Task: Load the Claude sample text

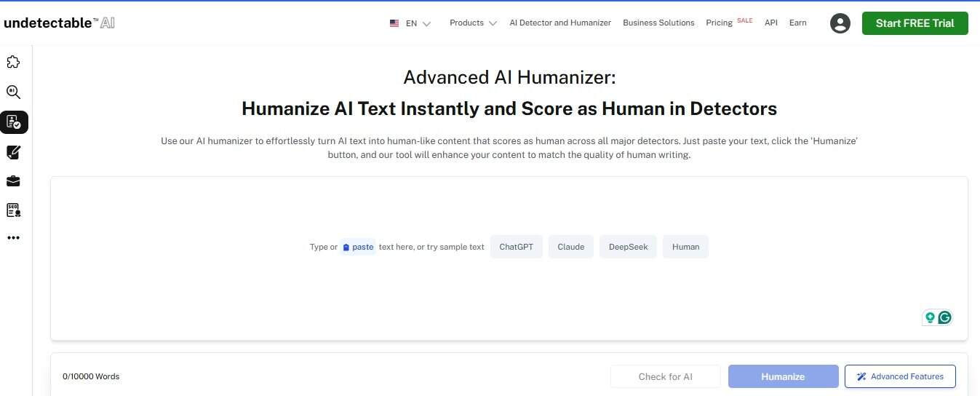Action: (570, 247)
